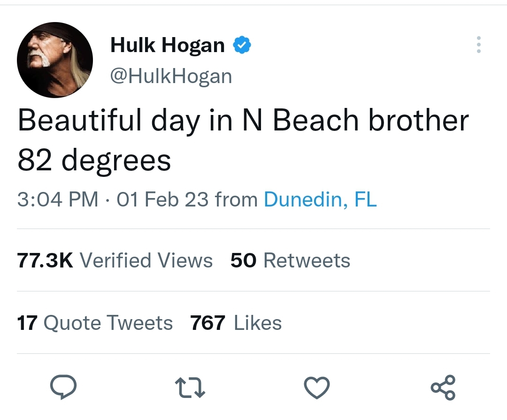Image resolution: width=507 pixels, height=420 pixels.
Task: Open the tweet's three-dot more options menu
Action: (x=478, y=45)
